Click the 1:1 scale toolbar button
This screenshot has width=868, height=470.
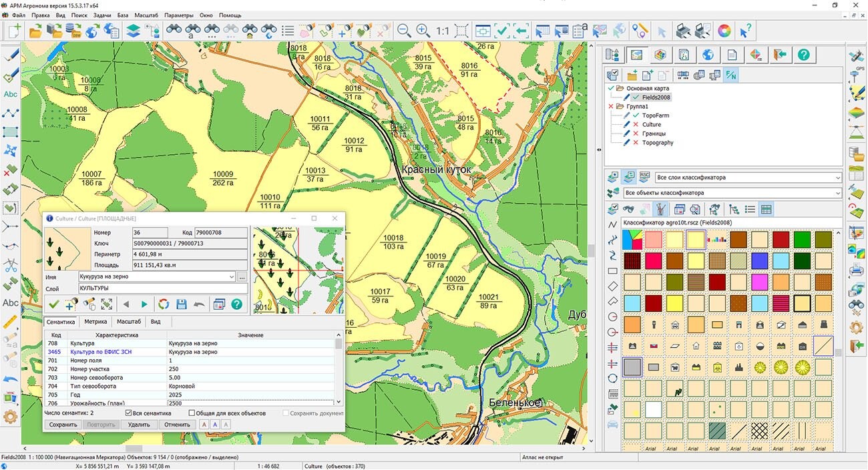point(442,31)
